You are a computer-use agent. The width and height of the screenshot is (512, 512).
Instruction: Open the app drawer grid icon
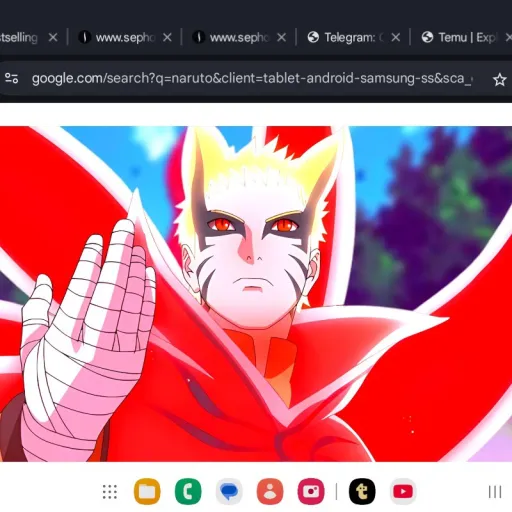(110, 492)
